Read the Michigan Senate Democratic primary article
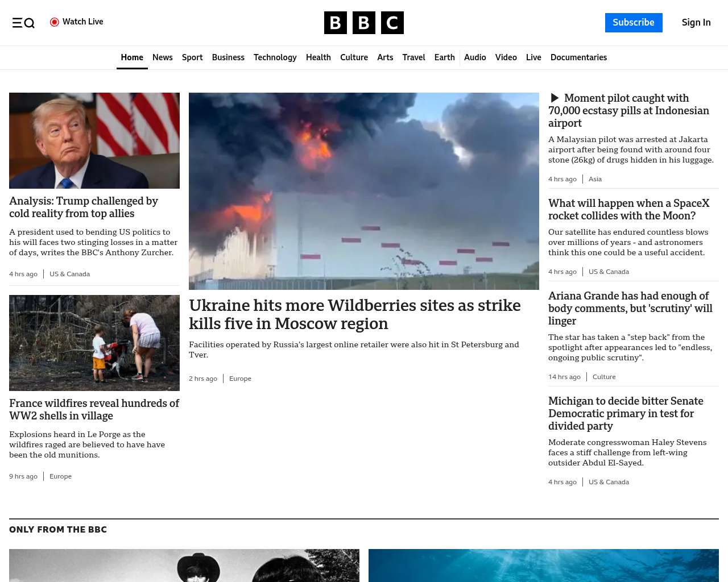This screenshot has height=582, width=728. pyautogui.click(x=626, y=413)
